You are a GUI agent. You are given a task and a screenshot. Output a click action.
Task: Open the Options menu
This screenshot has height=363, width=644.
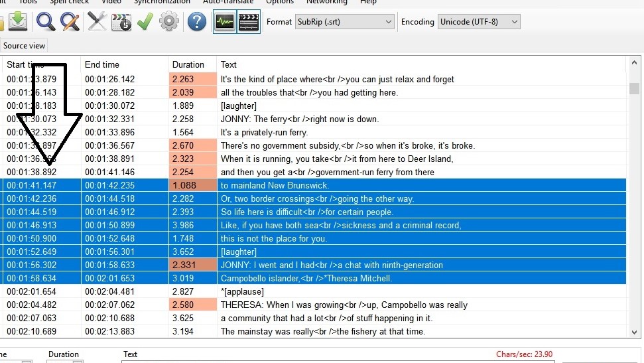[280, 2]
